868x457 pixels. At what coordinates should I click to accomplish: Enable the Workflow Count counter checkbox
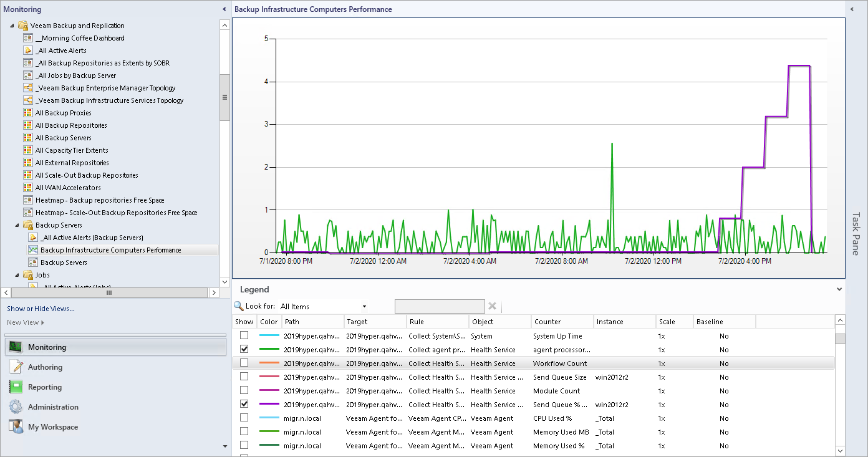coord(244,363)
